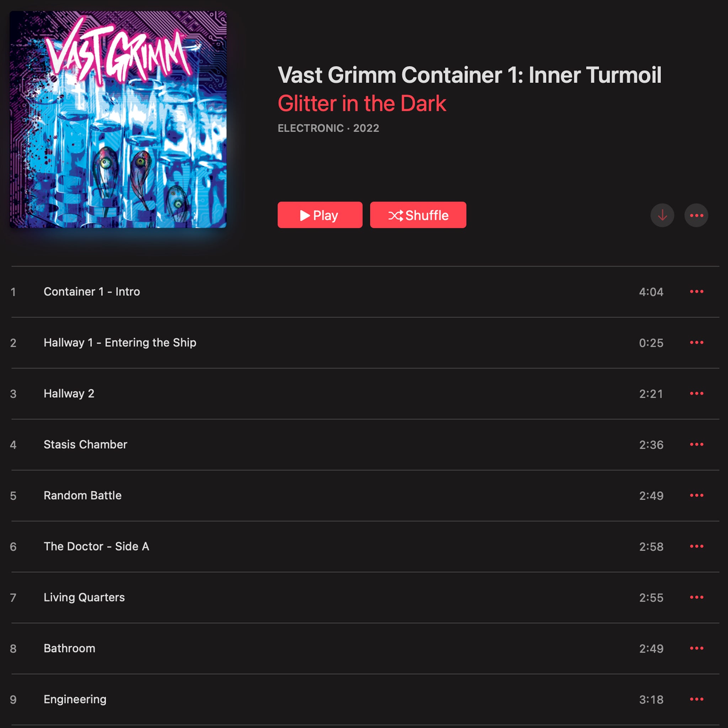
Task: Play the album with the Play button
Action: pyautogui.click(x=320, y=215)
